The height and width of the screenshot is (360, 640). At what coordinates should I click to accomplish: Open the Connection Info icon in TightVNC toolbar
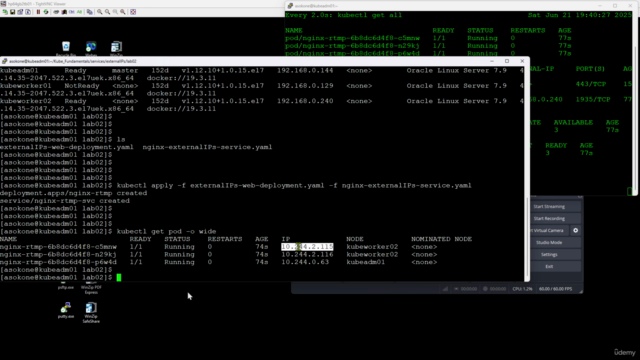[28, 12]
